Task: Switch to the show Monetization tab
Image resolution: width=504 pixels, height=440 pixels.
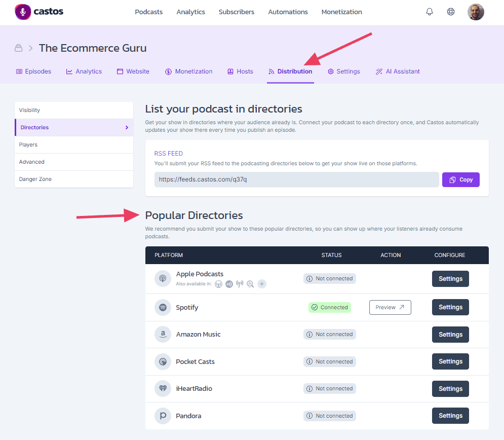Action: 188,71
